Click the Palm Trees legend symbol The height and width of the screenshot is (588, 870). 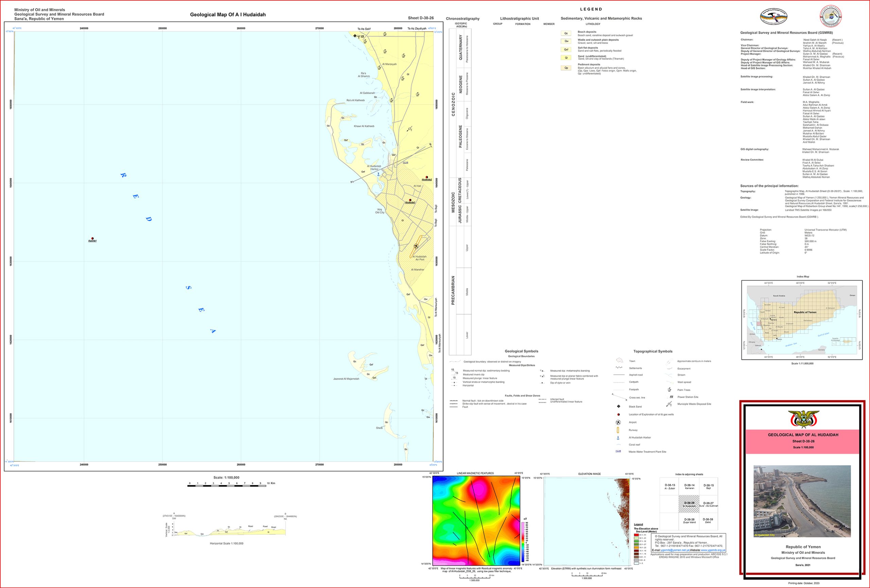pos(669,390)
